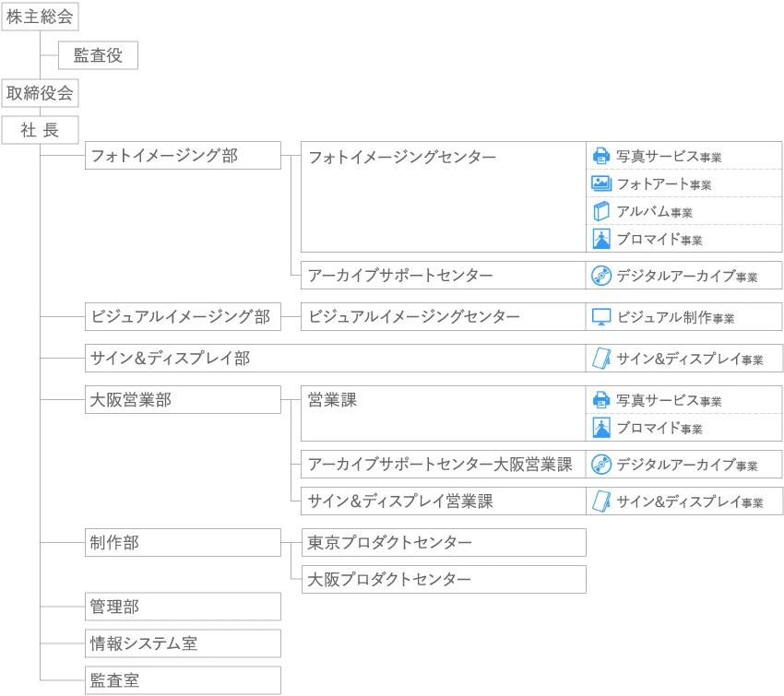Click panel icon in サイン&ディスプレイ部 row
The image size is (784, 696).
[x=601, y=359]
